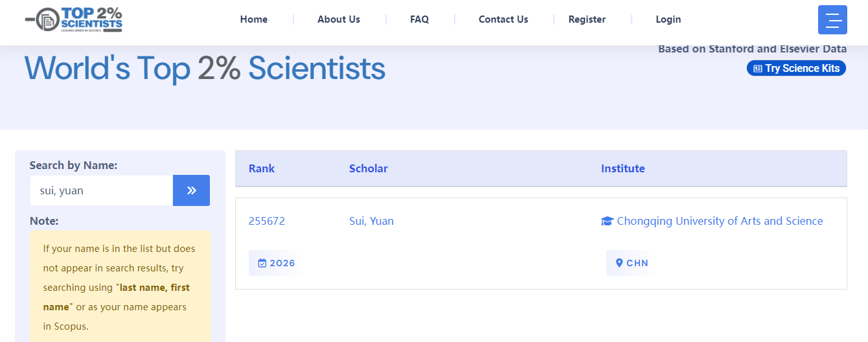Open the Sui, Yuan scholar link
The image size is (868, 342).
pos(371,221)
